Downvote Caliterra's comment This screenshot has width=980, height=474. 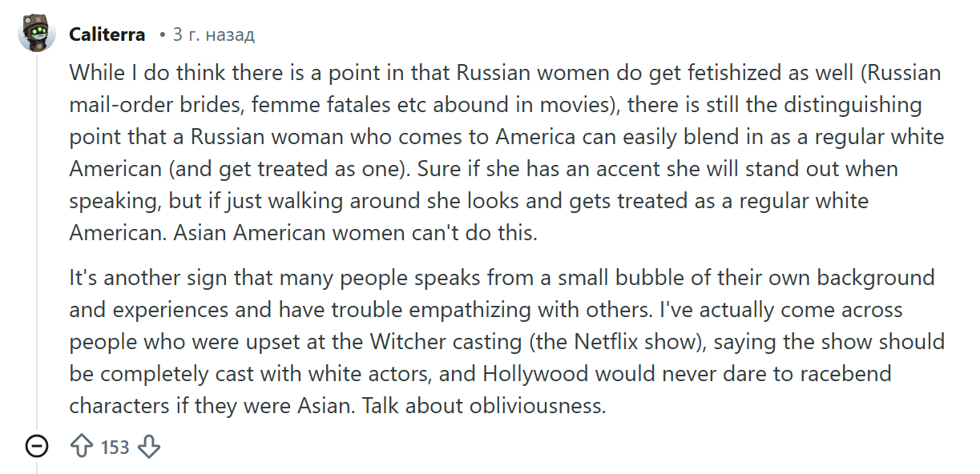[x=149, y=447]
